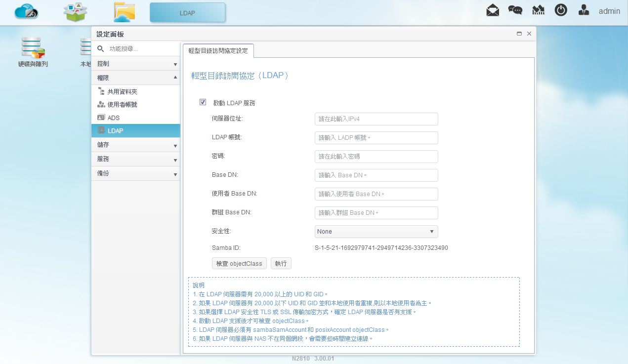Click the 輕型目錄訪問協定（LDAP）heading
The image size is (628, 364).
point(240,76)
